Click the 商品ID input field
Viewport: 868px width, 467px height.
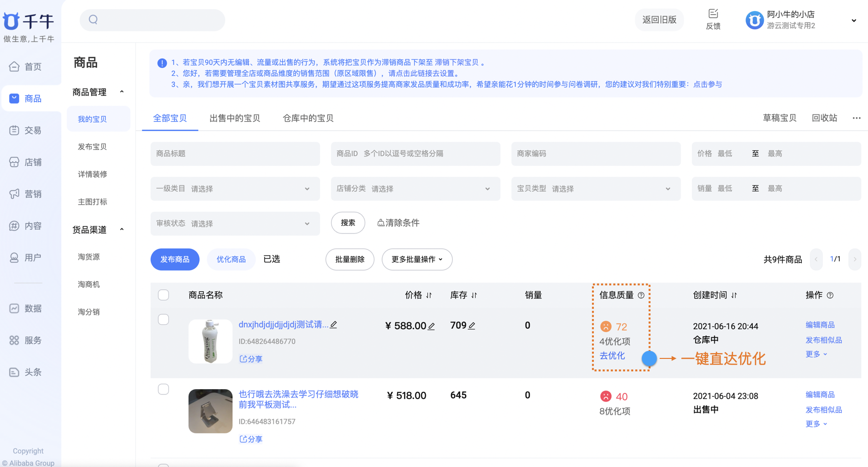415,154
